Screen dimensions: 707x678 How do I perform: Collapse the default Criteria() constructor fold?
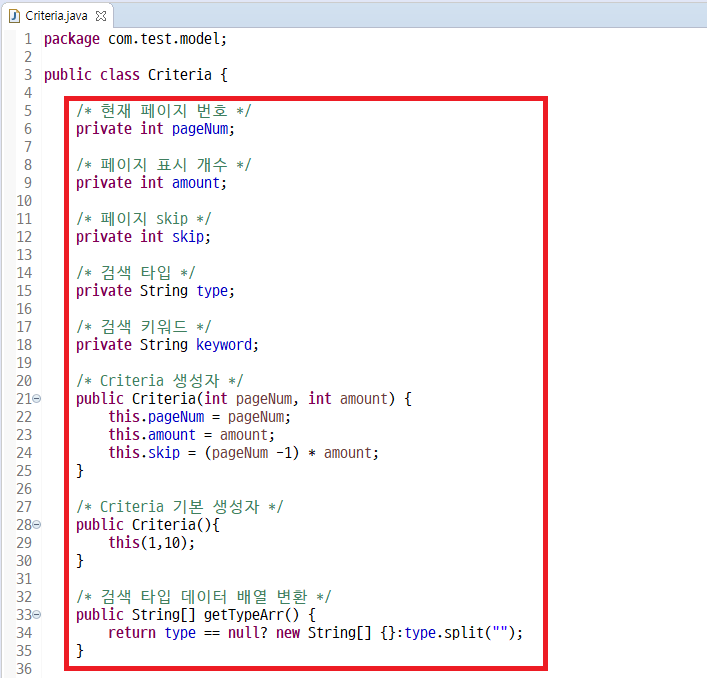point(37,525)
